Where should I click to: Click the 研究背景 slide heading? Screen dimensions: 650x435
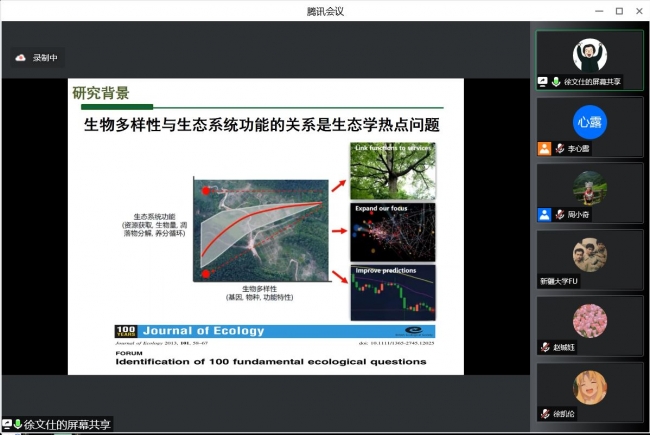click(101, 93)
